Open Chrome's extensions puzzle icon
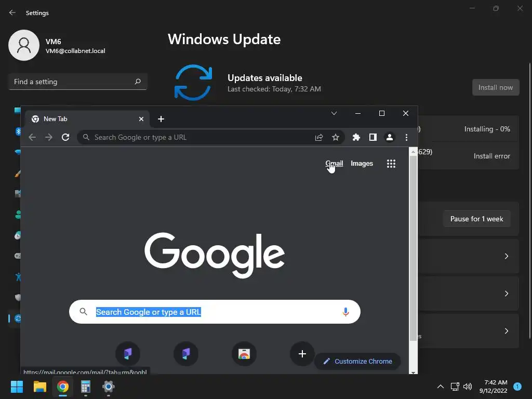This screenshot has width=532, height=399. tap(356, 137)
